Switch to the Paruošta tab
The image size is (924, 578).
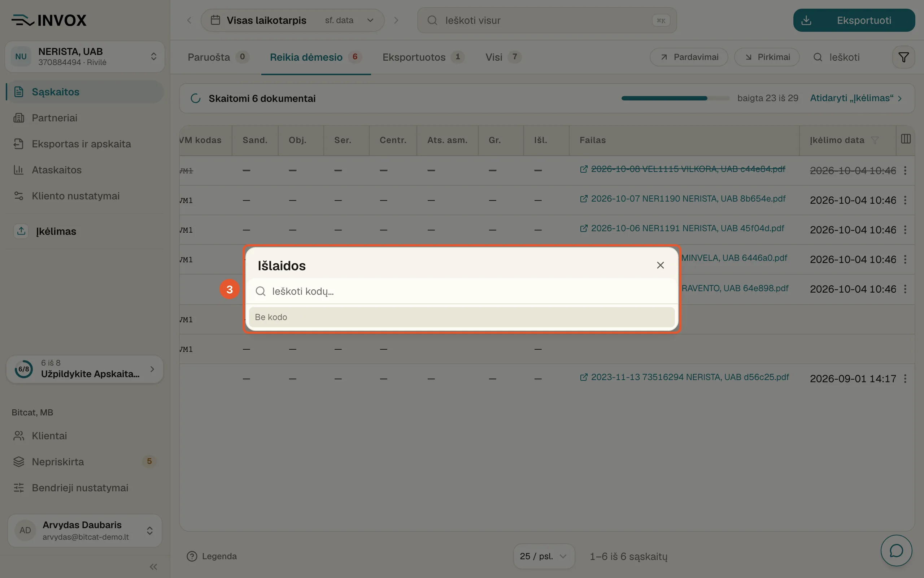pyautogui.click(x=218, y=57)
